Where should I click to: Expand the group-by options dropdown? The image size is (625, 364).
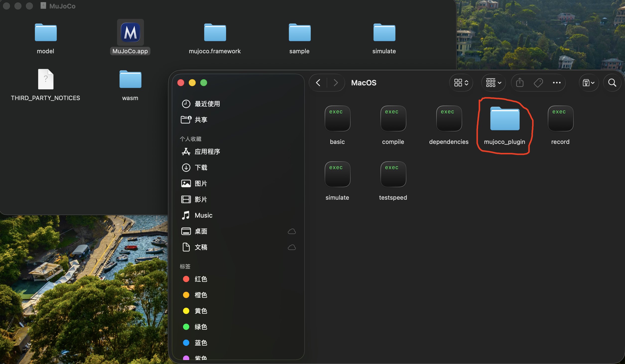[494, 83]
